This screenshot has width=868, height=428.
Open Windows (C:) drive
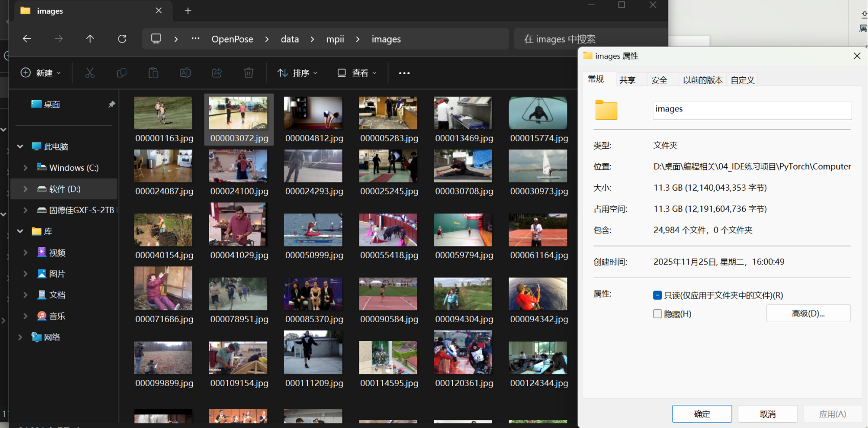[74, 168]
